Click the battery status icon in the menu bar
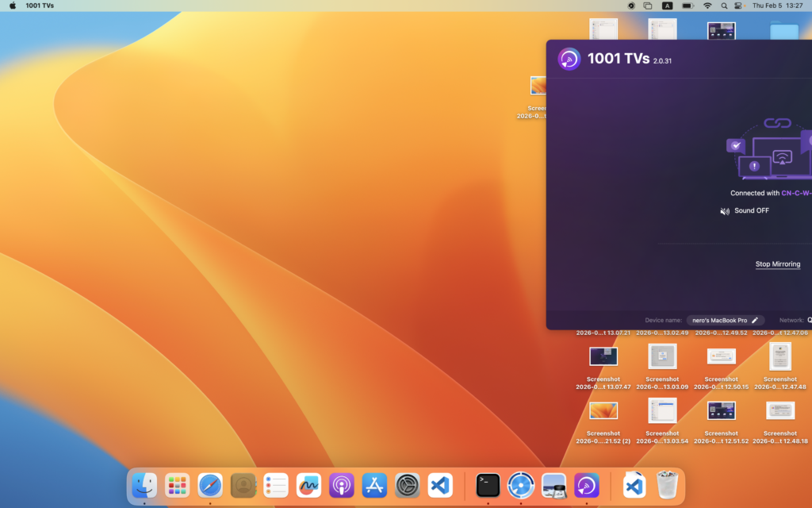 [687, 6]
